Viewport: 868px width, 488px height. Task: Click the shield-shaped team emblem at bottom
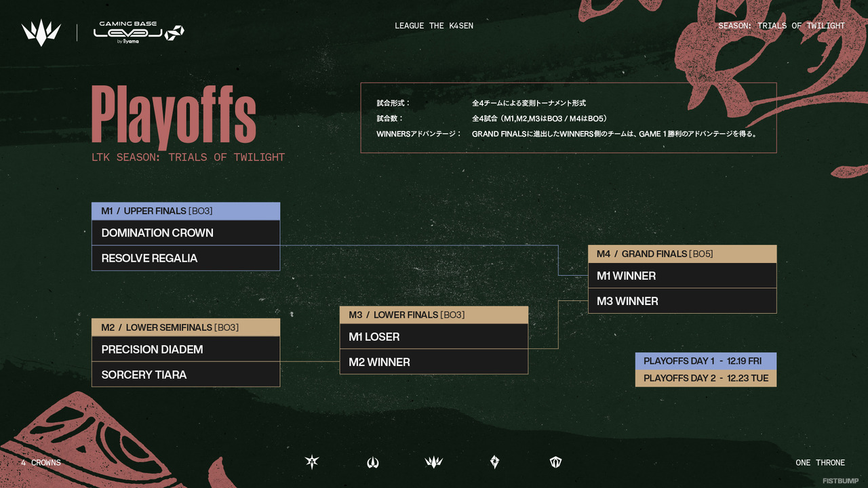coord(556,462)
